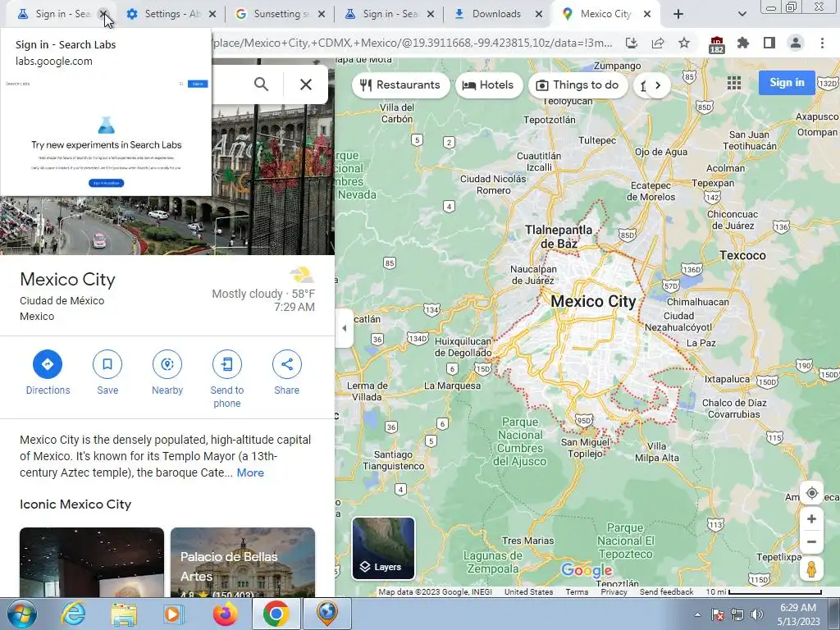Screen dimensions: 840x630
Task: Clear the Maps search with X icon
Action: point(306,84)
